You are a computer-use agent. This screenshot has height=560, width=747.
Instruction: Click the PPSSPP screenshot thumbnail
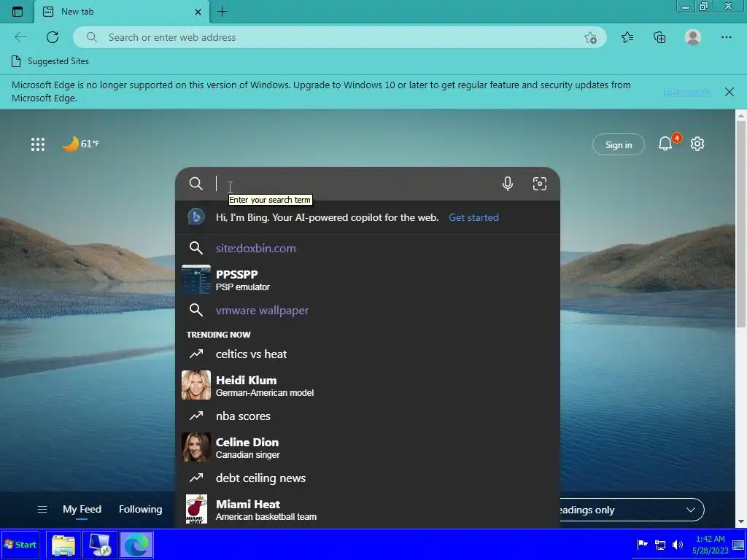[x=196, y=279]
